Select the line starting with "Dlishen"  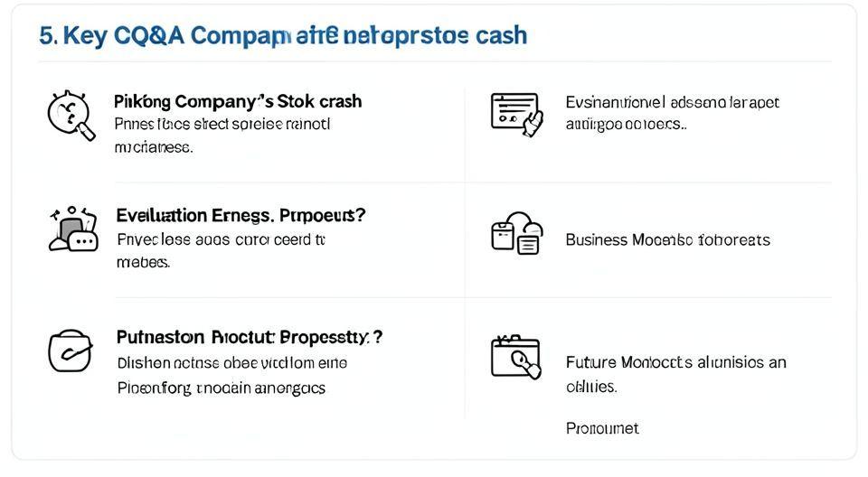click(x=231, y=363)
